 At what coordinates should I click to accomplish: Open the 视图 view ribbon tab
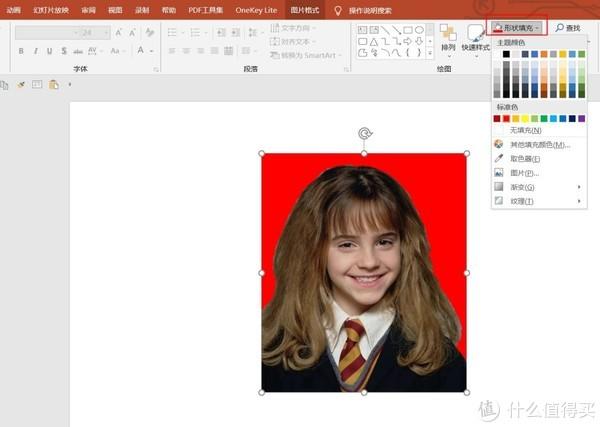point(115,10)
